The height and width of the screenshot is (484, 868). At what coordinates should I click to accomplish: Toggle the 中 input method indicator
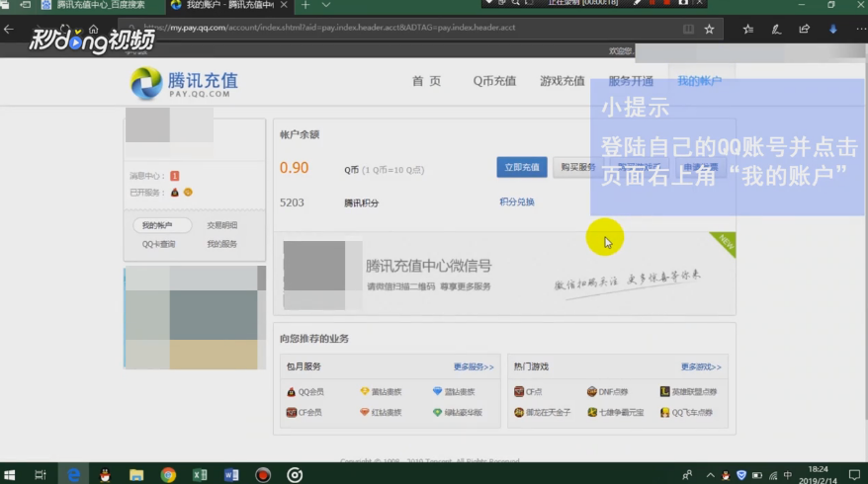tap(788, 475)
